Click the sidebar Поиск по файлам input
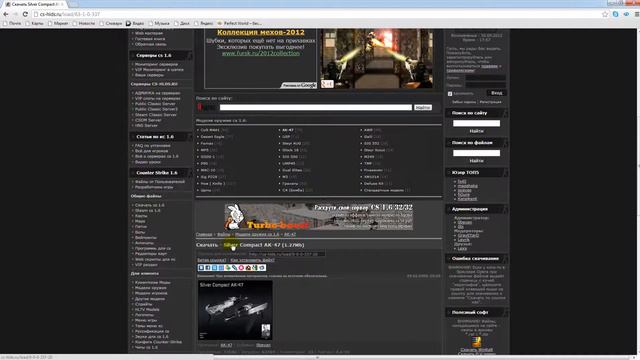Image resolution: width=640 pixels, height=360 pixels. click(476, 153)
